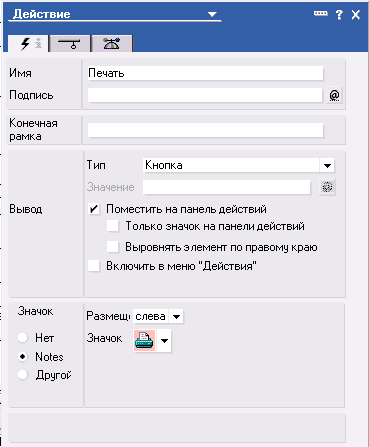Select the Notes icon radio button

point(23,356)
